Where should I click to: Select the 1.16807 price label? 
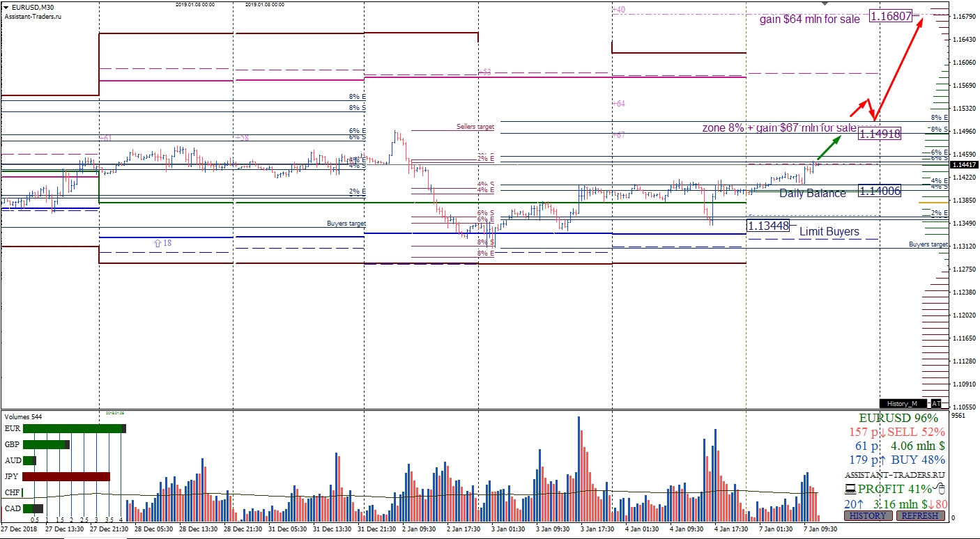891,15
